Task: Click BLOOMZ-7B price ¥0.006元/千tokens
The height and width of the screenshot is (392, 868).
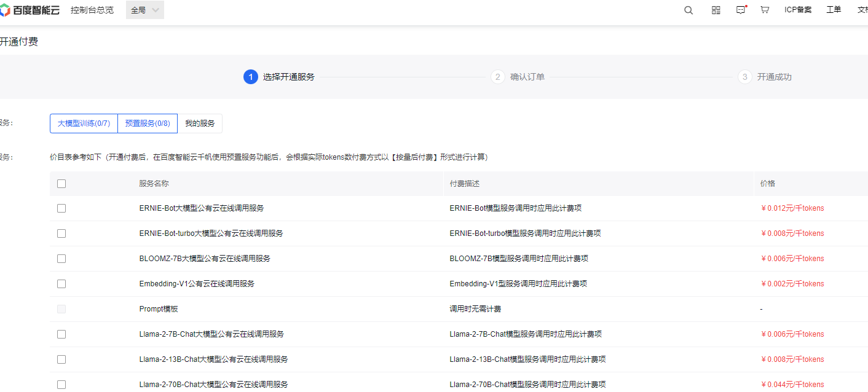Action: [792, 259]
